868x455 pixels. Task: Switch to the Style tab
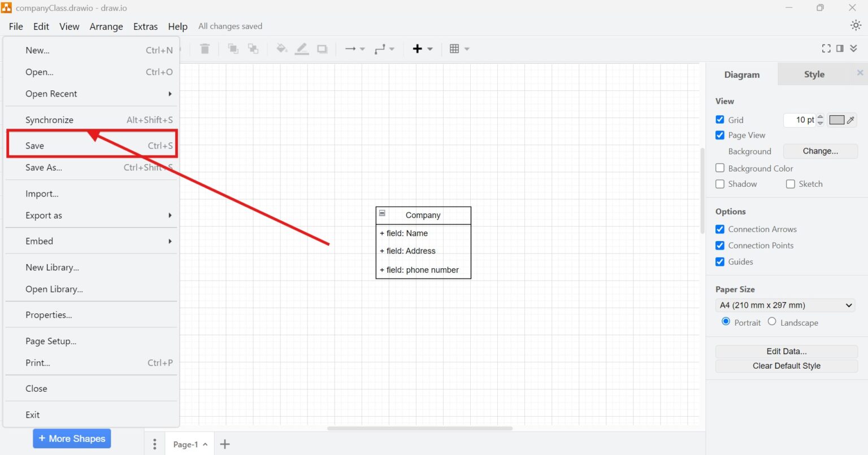[x=814, y=74]
